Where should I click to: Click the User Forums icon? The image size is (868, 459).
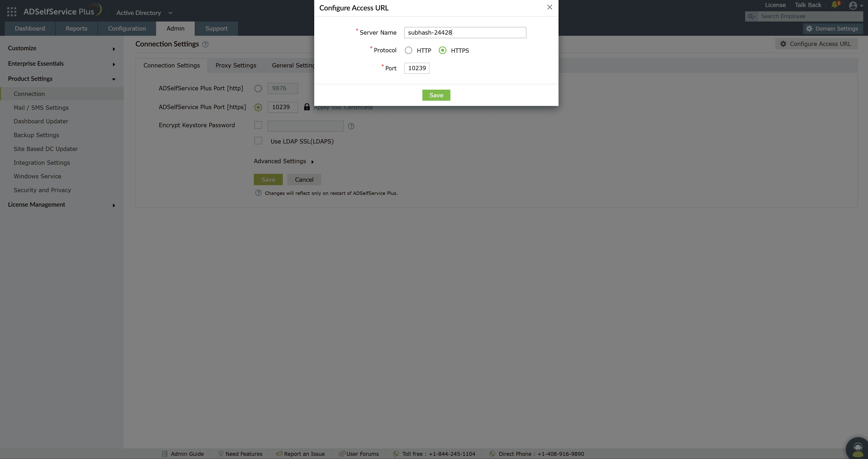[x=342, y=454]
